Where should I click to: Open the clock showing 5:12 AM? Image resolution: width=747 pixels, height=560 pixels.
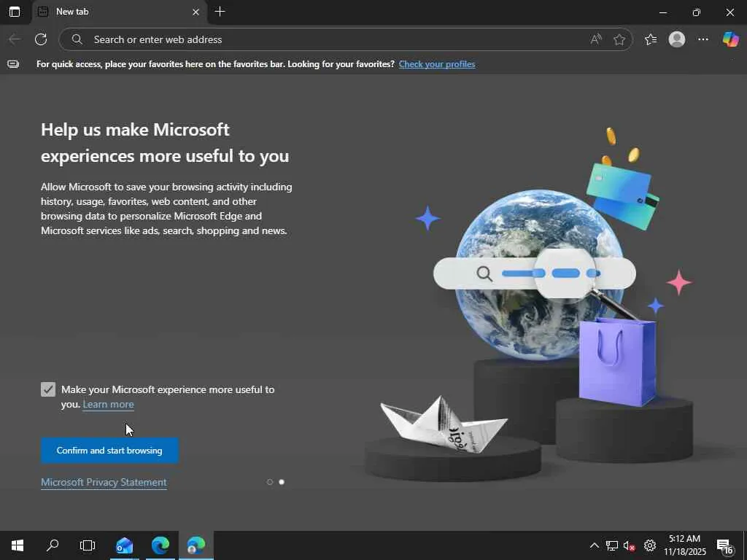(x=684, y=545)
